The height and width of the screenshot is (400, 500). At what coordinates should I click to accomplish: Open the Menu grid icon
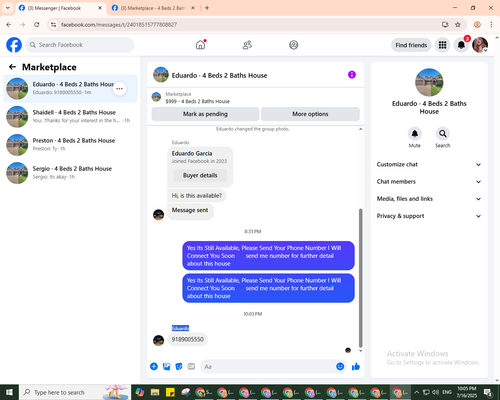point(442,45)
